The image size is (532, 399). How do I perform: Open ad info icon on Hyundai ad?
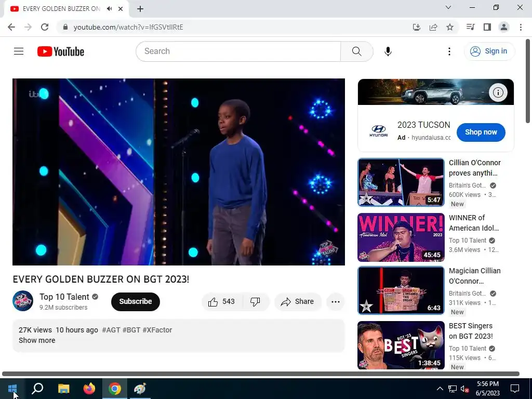[498, 92]
